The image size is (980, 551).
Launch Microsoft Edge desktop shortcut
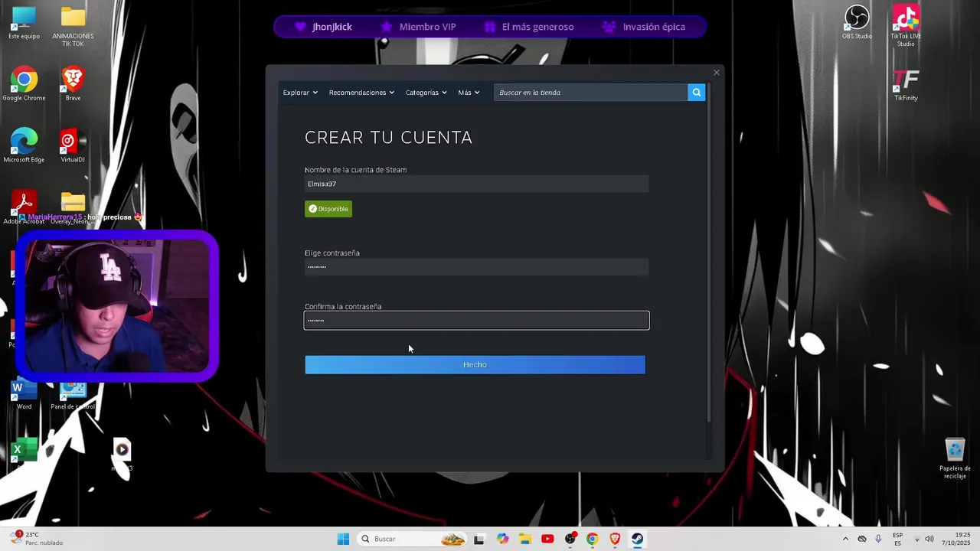point(24,145)
